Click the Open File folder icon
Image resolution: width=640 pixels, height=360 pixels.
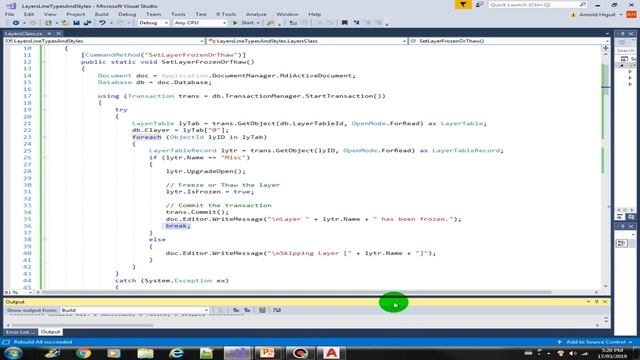pyautogui.click(x=65, y=23)
